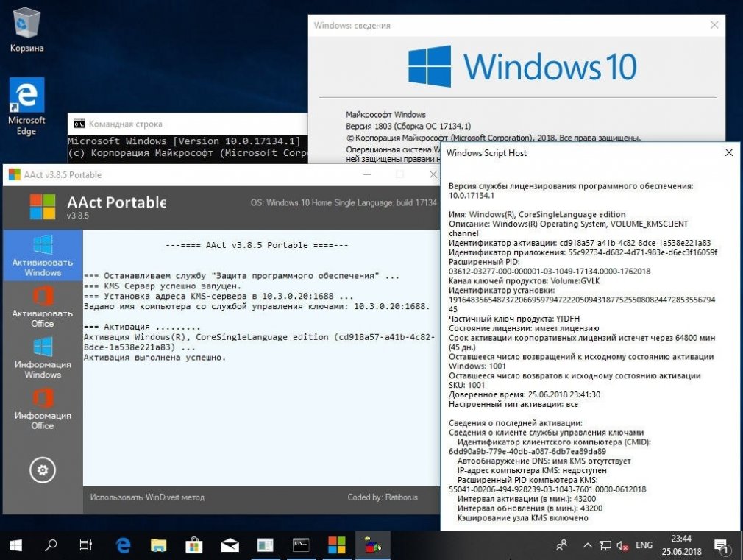Open Информация Windows in AAct sidebar

pos(43,358)
